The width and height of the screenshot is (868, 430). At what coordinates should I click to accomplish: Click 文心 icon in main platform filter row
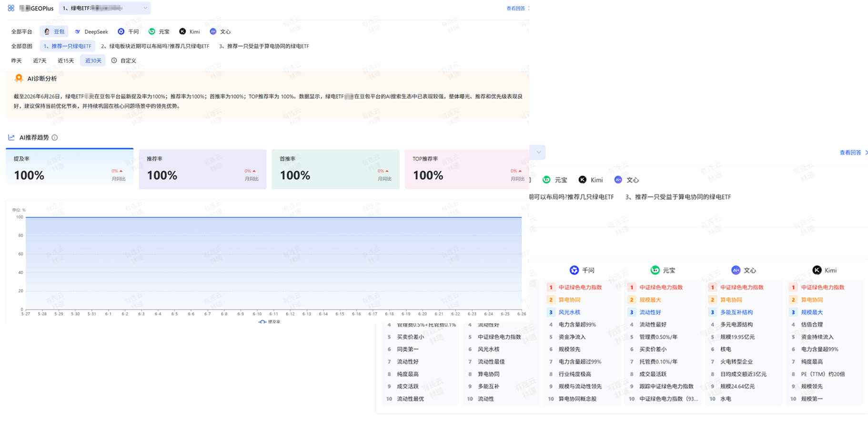[x=213, y=31]
